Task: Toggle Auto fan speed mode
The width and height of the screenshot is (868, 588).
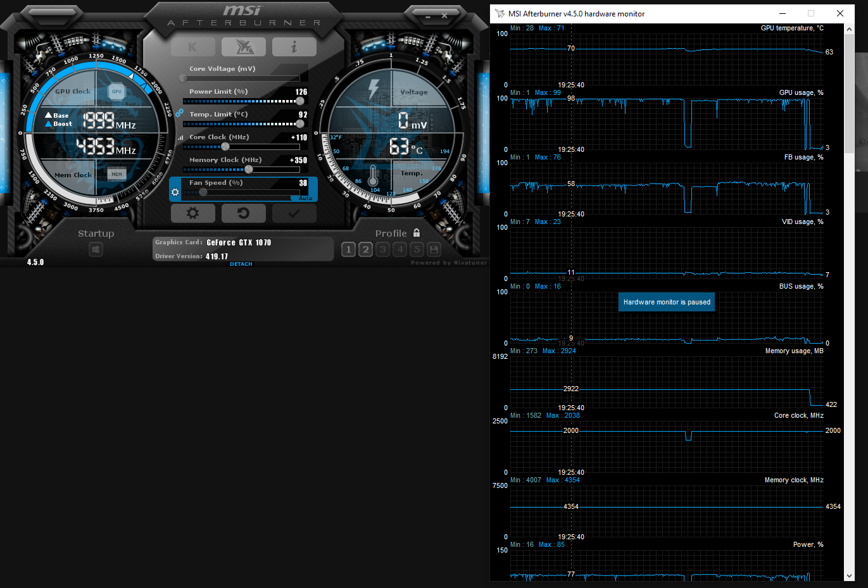Action: (x=306, y=198)
